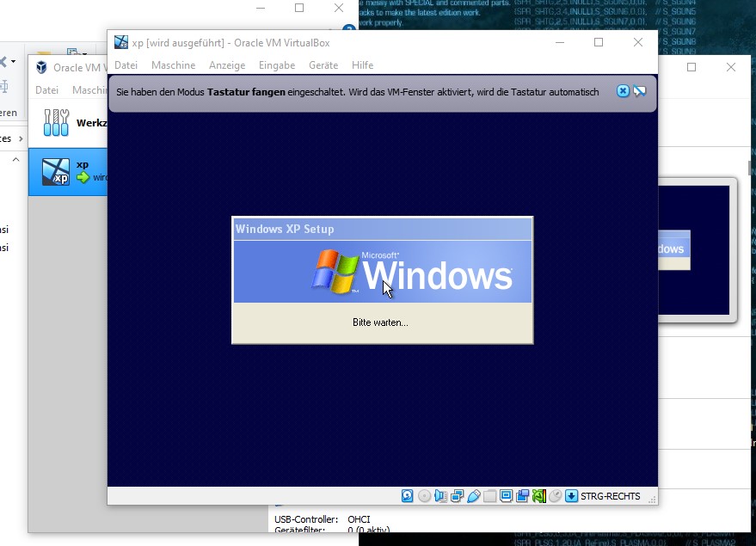Click the display settings status icon
Viewport: 756px width, 546px height.
point(506,496)
